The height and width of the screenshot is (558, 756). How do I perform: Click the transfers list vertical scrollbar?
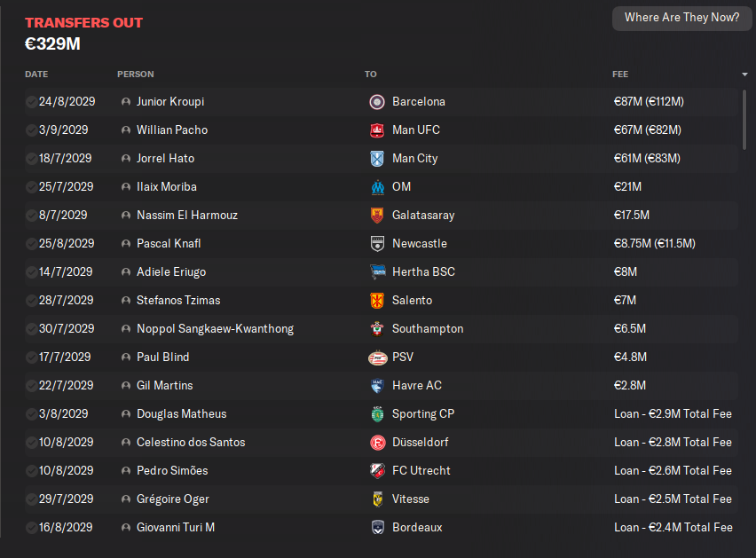click(744, 121)
